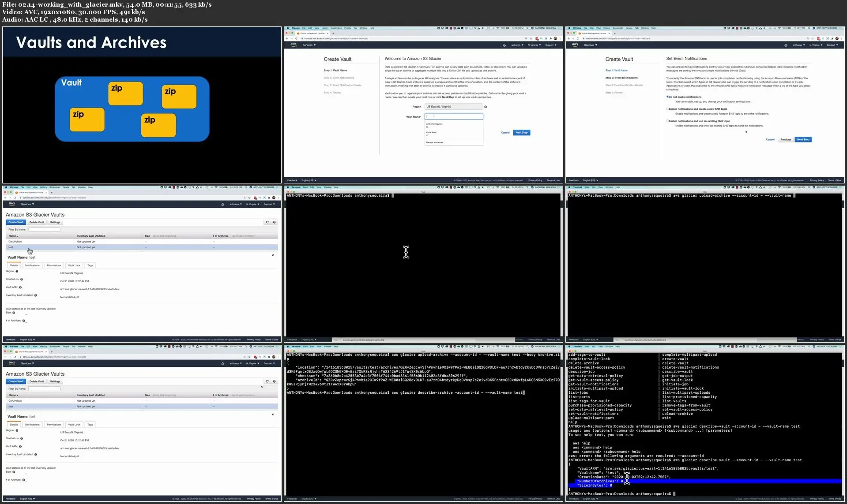
Task: Click highlighted "NumberOfArchives" line in describe-vault Terminal frame
Action: point(704,481)
